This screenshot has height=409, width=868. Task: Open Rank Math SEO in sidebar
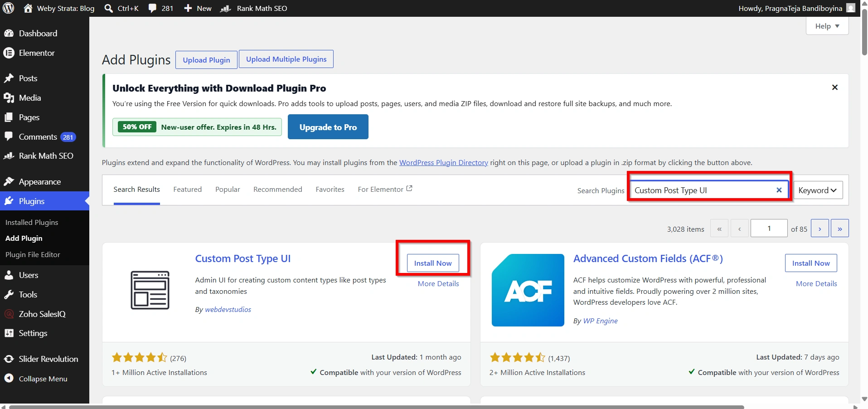[x=44, y=156]
